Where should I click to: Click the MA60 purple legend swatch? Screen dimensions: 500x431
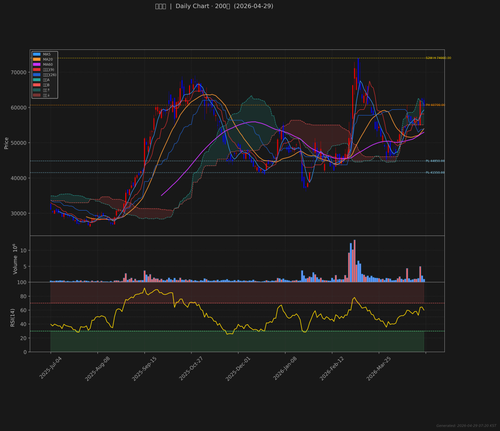click(37, 64)
